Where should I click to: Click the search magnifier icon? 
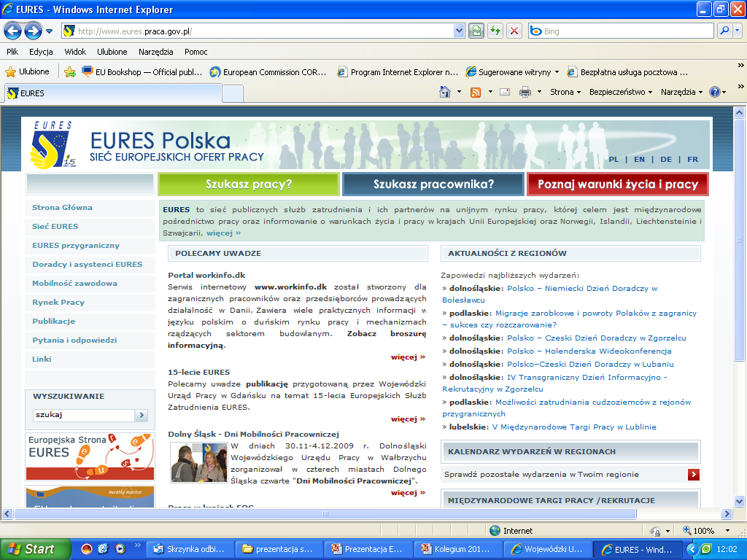(724, 31)
